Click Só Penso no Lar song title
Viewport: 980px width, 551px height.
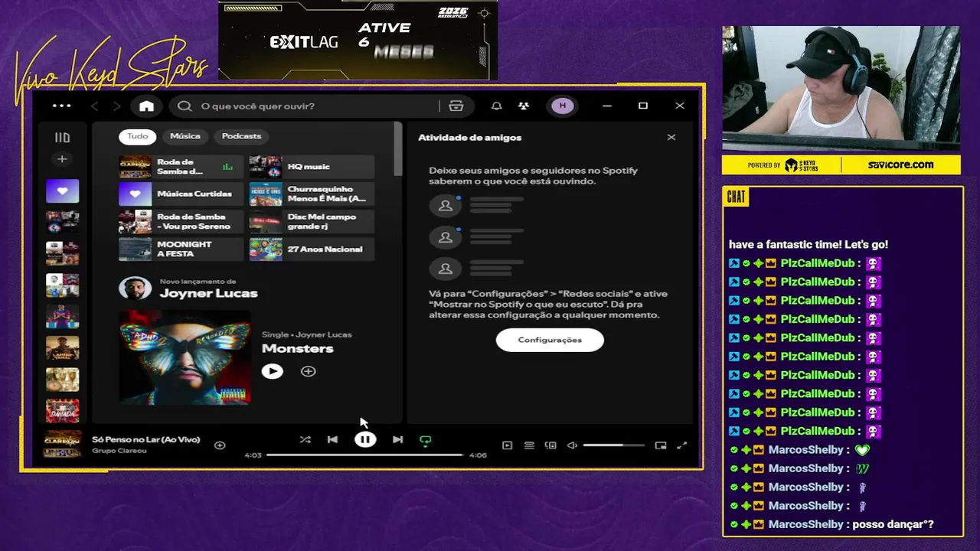coord(145,439)
